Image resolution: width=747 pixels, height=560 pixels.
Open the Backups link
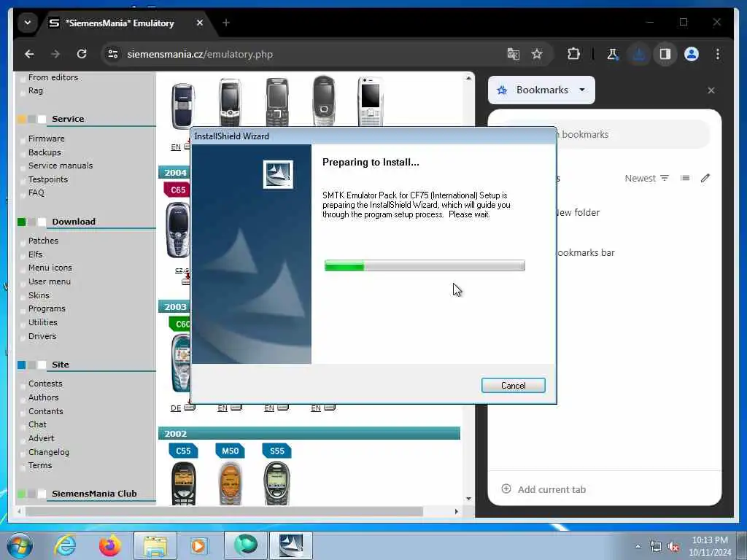click(x=44, y=152)
